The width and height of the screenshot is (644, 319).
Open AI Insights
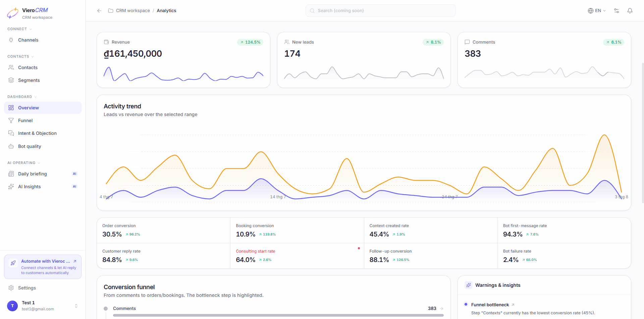[x=43, y=187]
